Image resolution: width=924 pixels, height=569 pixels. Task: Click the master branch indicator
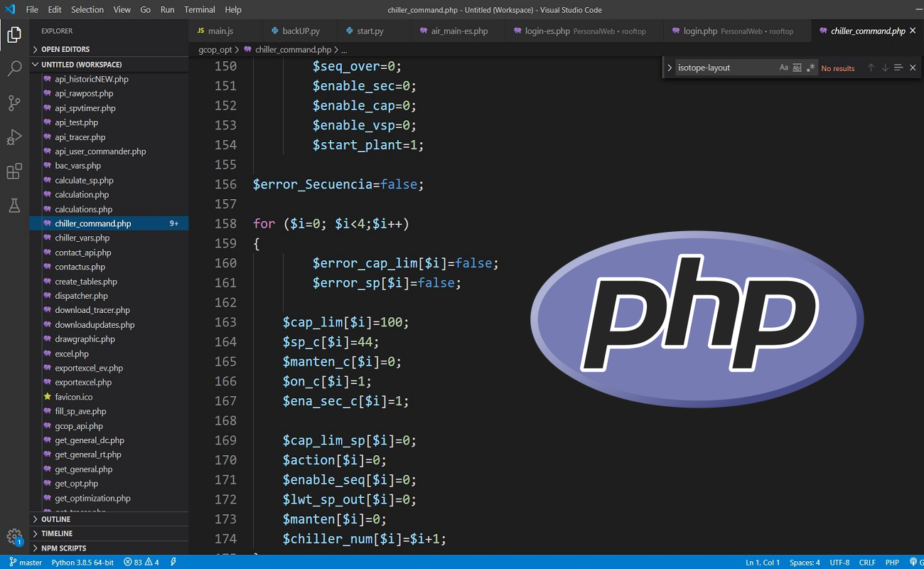point(26,562)
